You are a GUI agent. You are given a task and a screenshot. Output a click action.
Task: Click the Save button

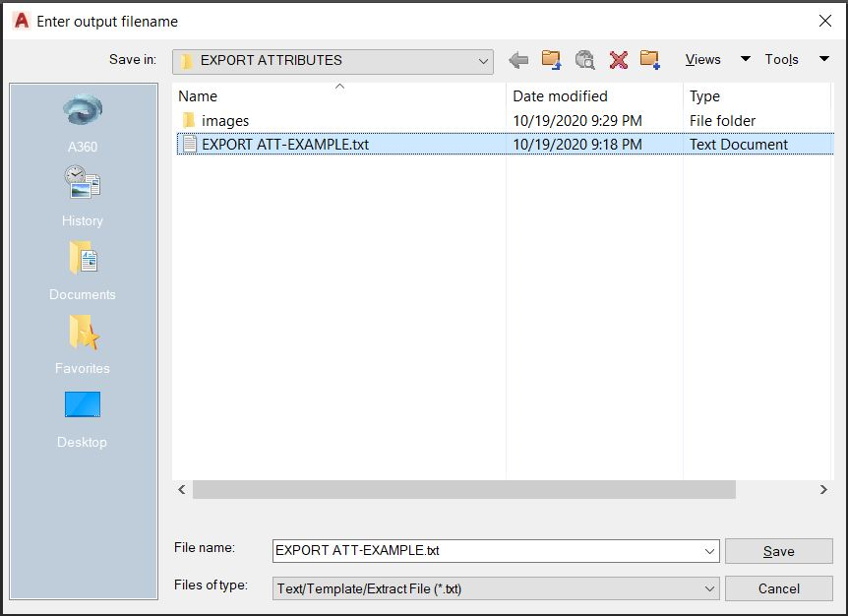click(x=779, y=551)
